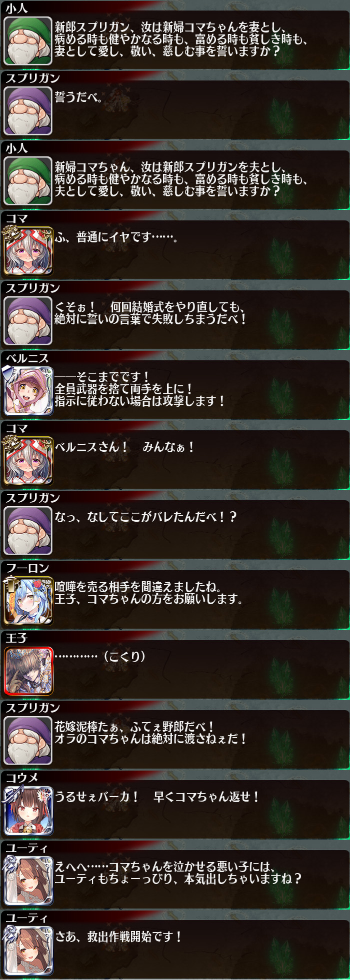The width and height of the screenshot is (350, 980).
Task: Select フーロン's blue-haired character portrait
Action: click(28, 601)
